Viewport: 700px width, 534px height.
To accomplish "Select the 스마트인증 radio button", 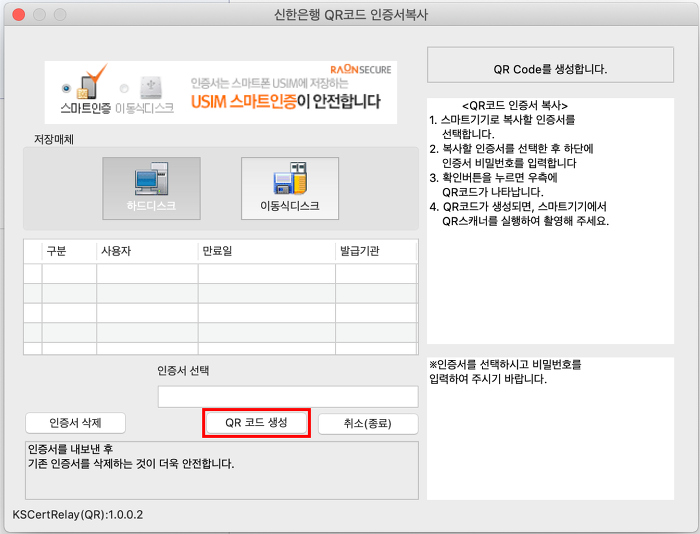I will [67, 88].
